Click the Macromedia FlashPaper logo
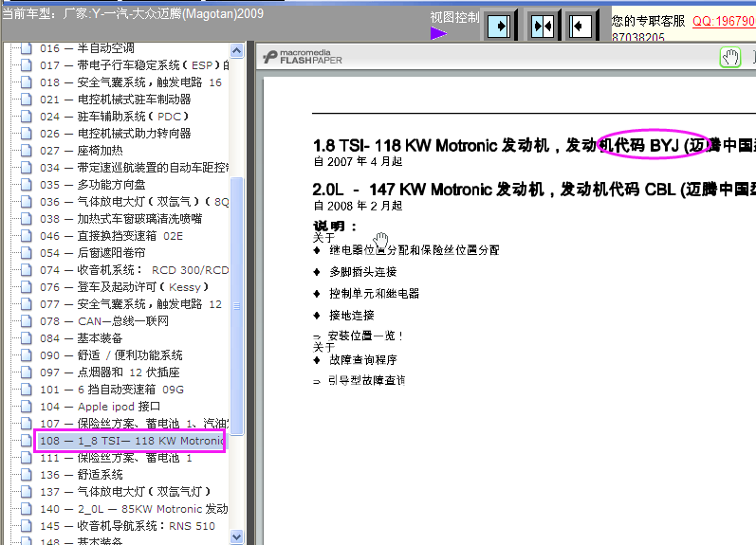Viewport: 756px width, 545px height. (x=303, y=57)
